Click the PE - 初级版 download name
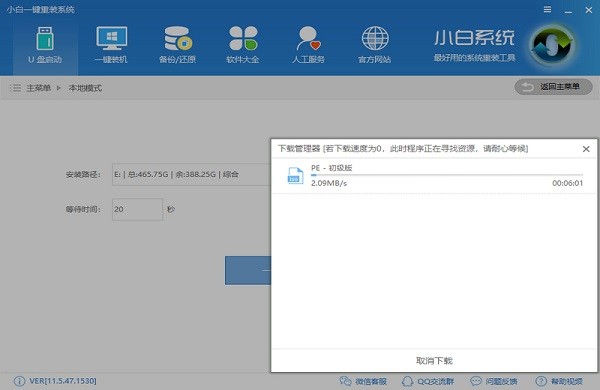 (331, 168)
